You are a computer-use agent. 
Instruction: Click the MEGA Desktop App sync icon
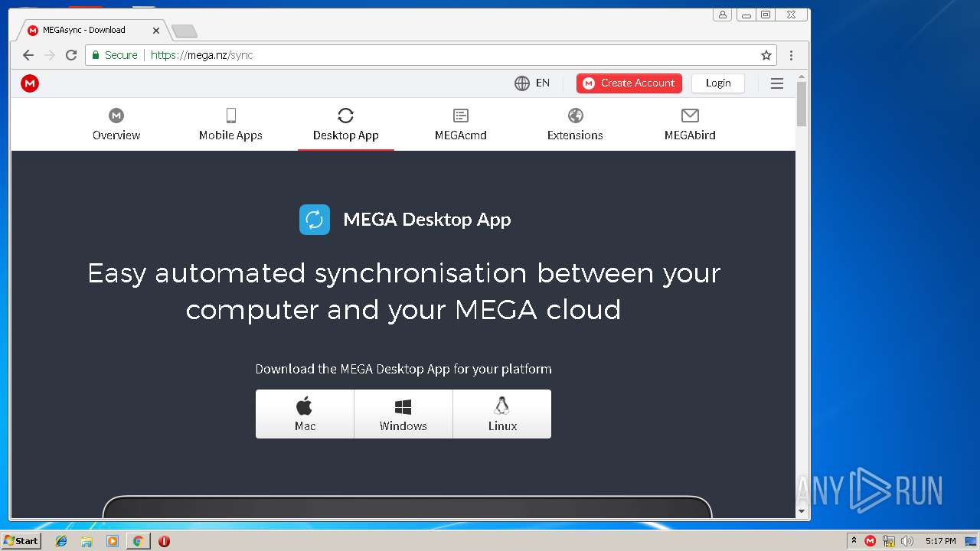(x=315, y=220)
